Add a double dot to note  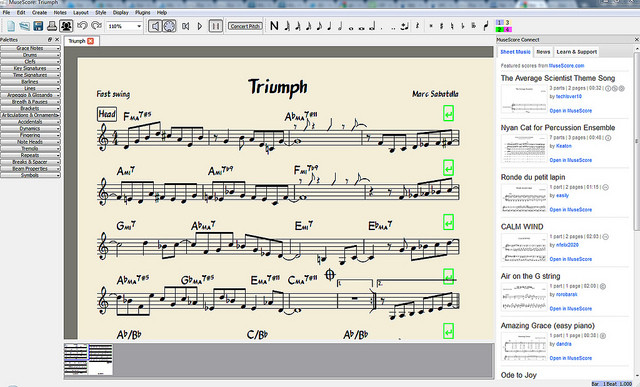tap(393, 28)
